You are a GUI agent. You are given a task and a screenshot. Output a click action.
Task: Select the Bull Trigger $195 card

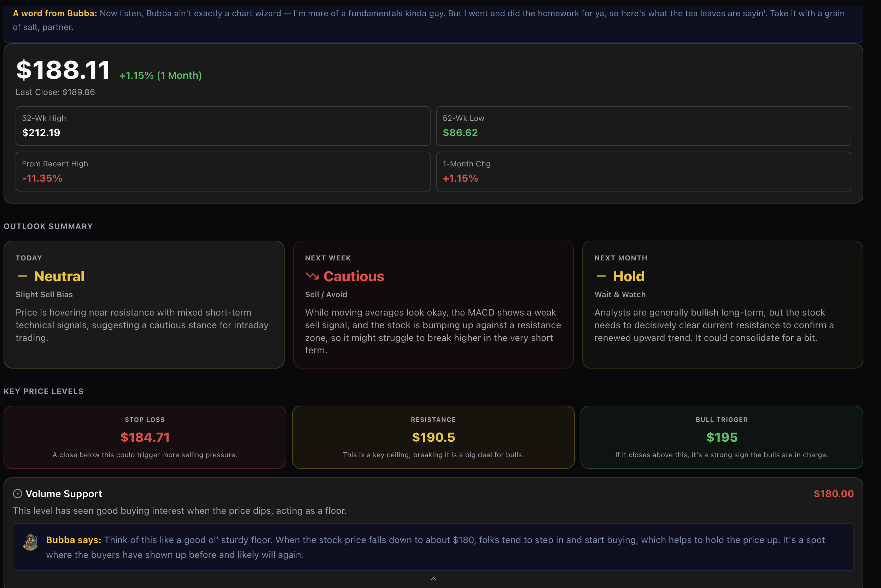[722, 437]
